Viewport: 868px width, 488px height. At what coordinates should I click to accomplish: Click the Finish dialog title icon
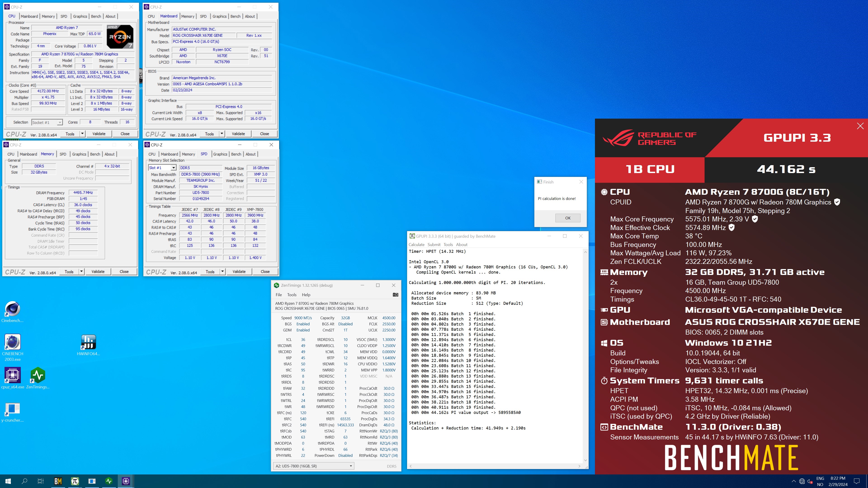tap(539, 182)
